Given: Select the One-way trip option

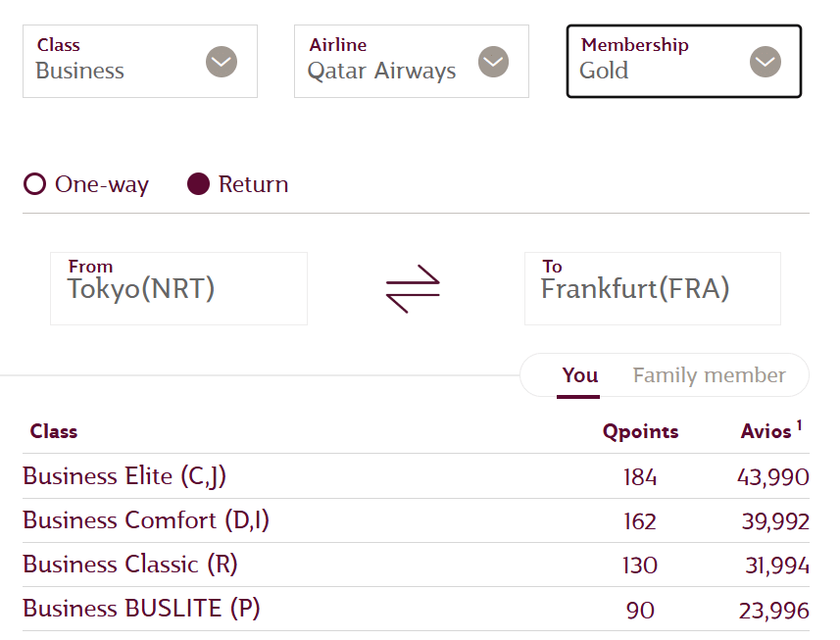Looking at the screenshot, I should click(35, 184).
